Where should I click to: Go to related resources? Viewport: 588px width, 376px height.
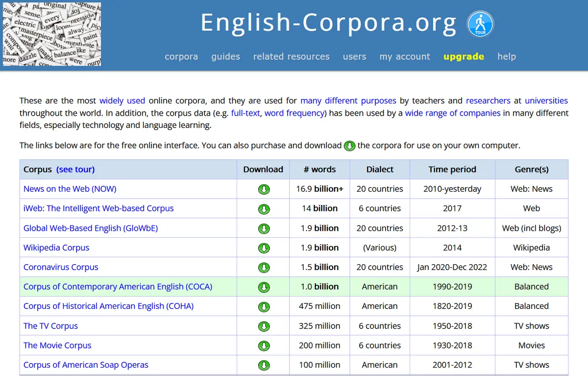[x=291, y=56]
